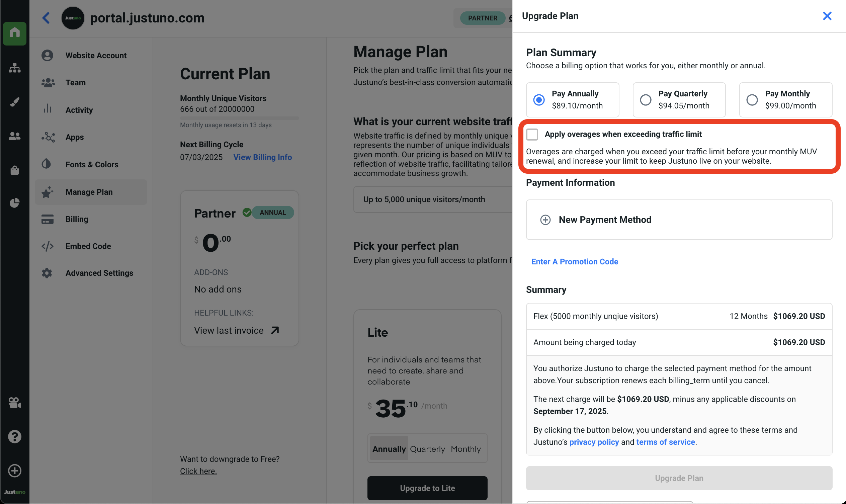Click the back arrow next to portal.justuno.com
The height and width of the screenshot is (504, 846).
tap(46, 18)
